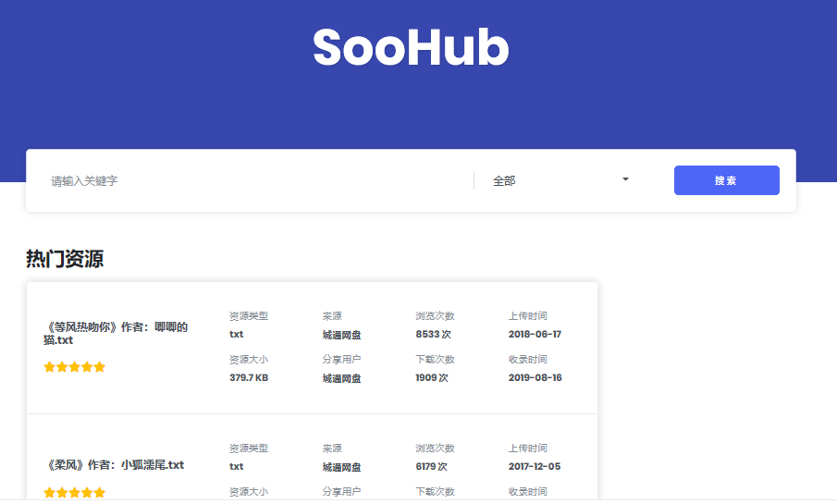Click the 搜索 button
The image size is (837, 504).
[727, 180]
